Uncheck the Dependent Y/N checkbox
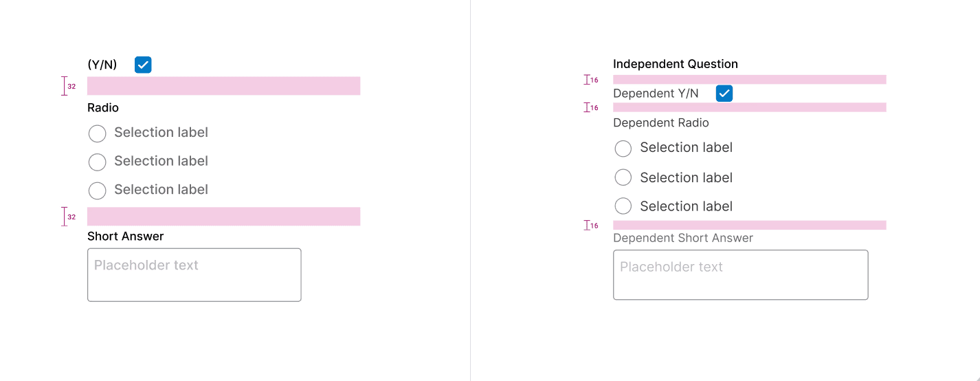This screenshot has height=381, width=980. pos(724,94)
